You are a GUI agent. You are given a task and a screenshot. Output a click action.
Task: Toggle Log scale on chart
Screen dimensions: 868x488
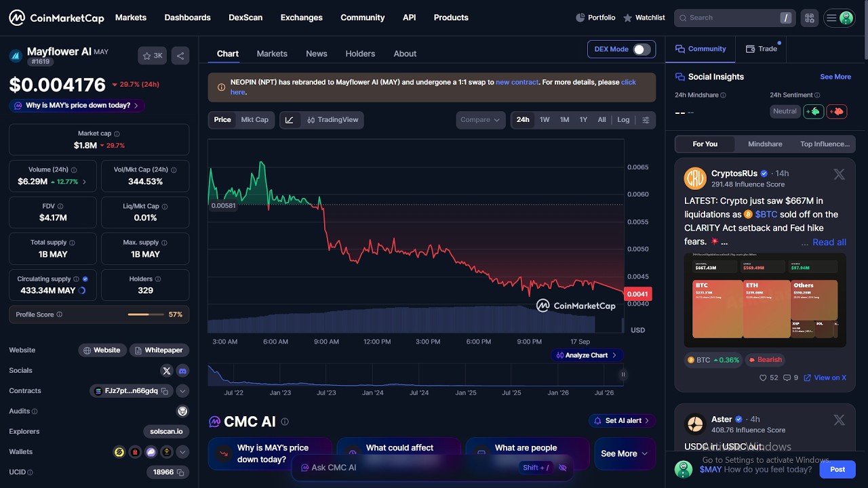[623, 120]
